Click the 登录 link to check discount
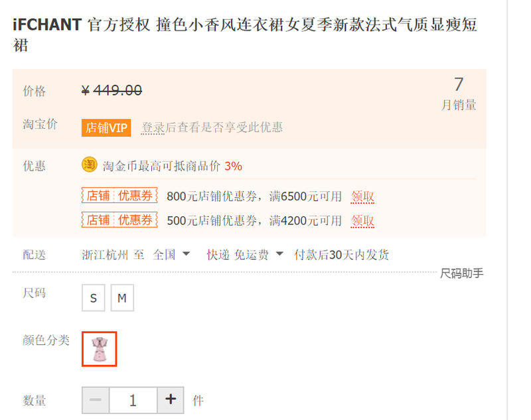This screenshot has height=420, width=531. pyautogui.click(x=153, y=127)
